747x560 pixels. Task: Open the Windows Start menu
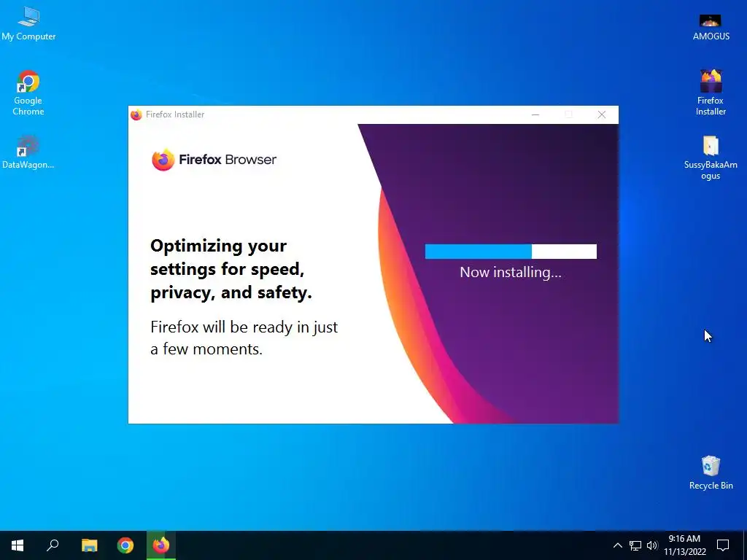point(18,545)
